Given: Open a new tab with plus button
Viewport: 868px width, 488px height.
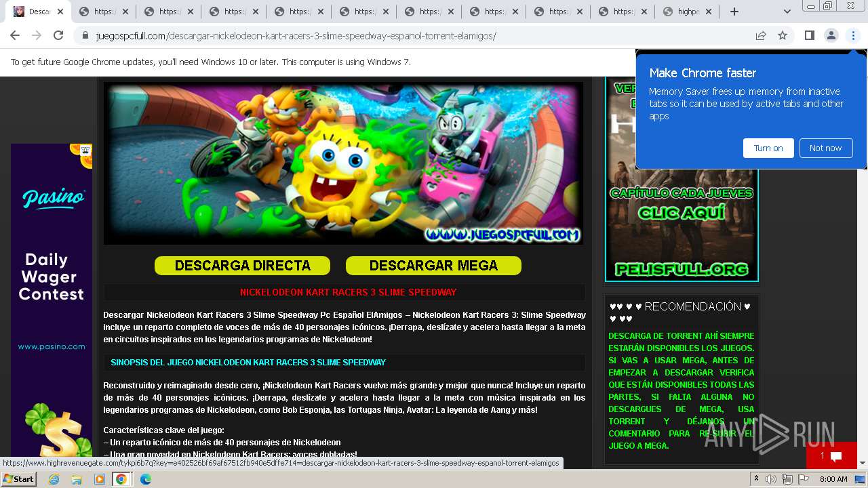Looking at the screenshot, I should (x=734, y=12).
